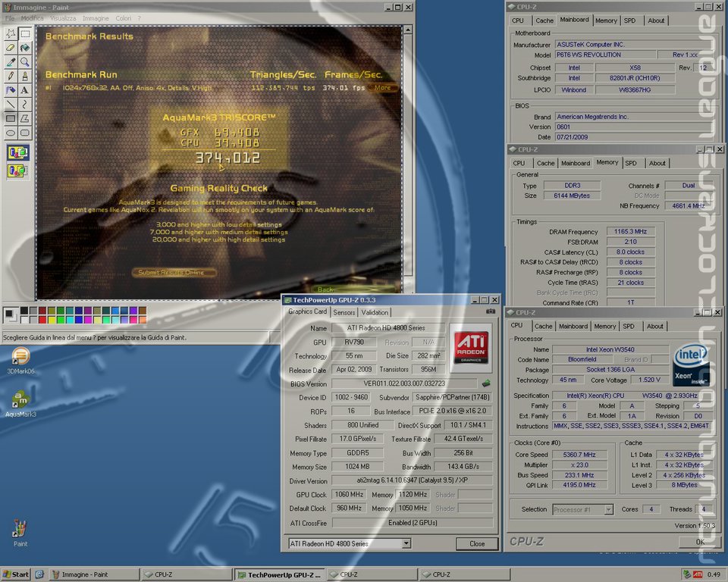Click the foreground/background color indicator box
This screenshot has width=728, height=582.
coord(10,315)
